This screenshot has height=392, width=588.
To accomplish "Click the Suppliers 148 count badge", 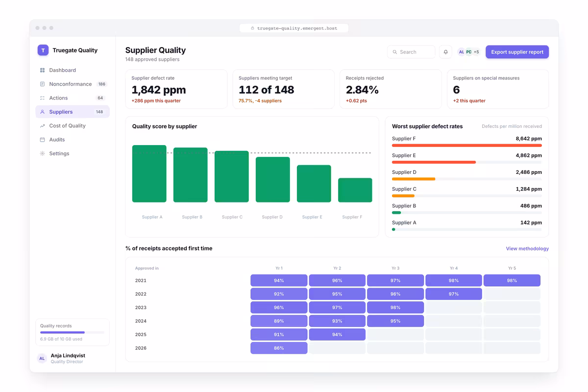I will 99,112.
